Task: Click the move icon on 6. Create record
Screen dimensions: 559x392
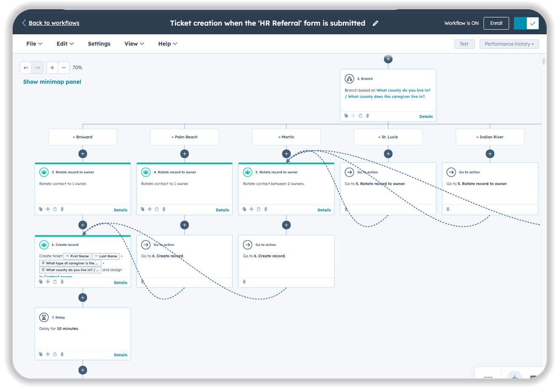Action: click(48, 282)
